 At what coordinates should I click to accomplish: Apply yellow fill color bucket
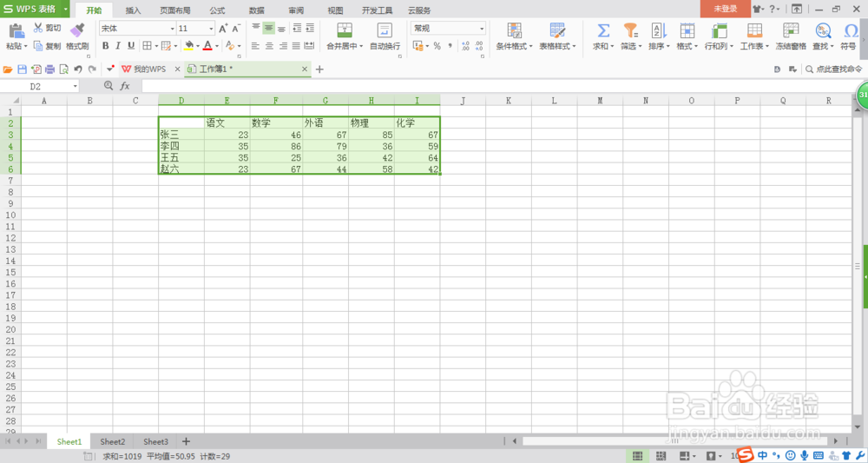click(189, 46)
